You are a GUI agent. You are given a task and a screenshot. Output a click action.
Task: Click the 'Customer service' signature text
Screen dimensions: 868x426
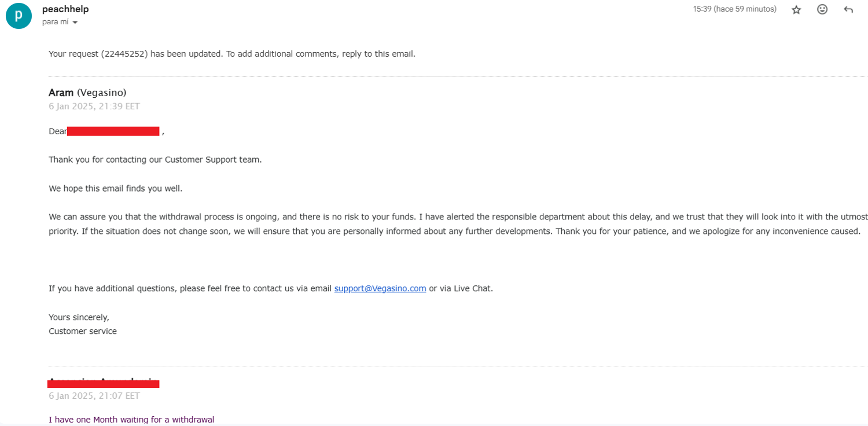[x=83, y=331]
